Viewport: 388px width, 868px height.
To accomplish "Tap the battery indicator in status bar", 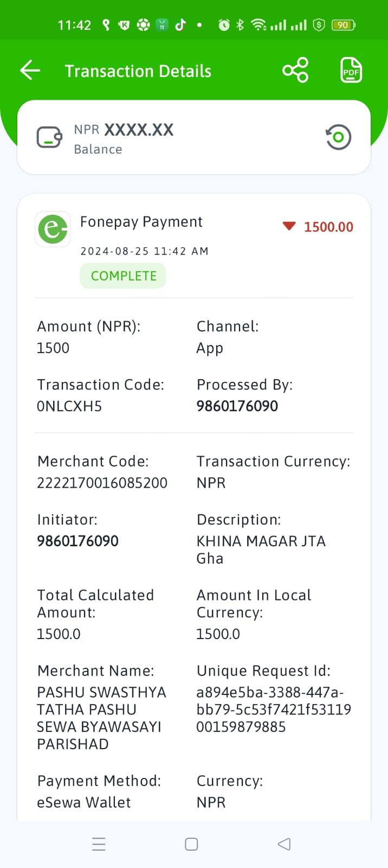I will click(344, 25).
